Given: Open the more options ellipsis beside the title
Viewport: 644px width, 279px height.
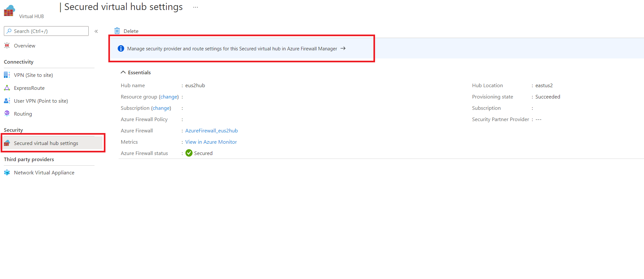Looking at the screenshot, I should pos(195,7).
